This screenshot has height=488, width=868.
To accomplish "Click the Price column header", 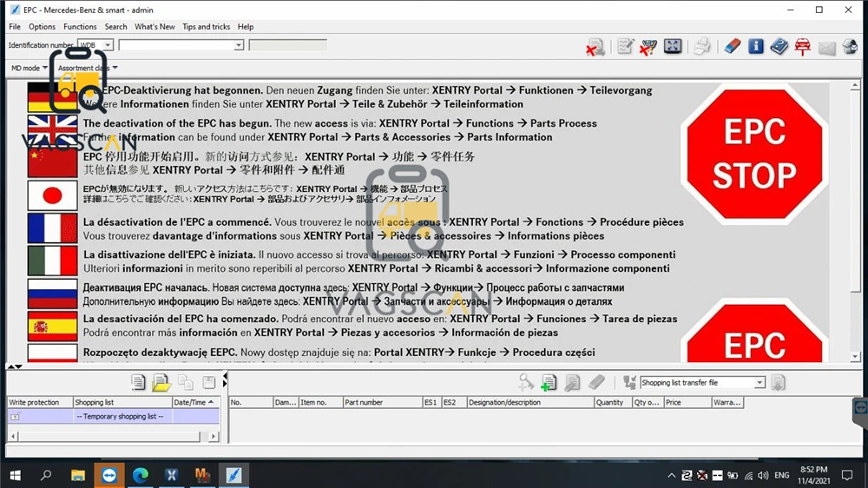I will [x=687, y=402].
